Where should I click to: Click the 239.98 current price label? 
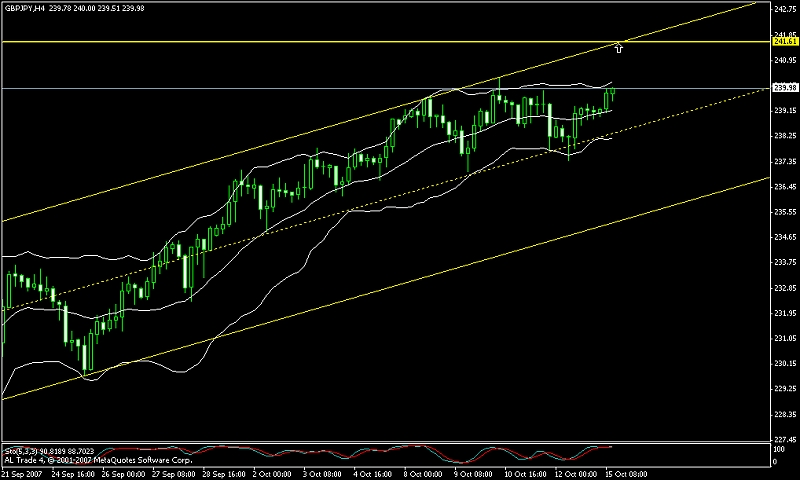tap(785, 88)
